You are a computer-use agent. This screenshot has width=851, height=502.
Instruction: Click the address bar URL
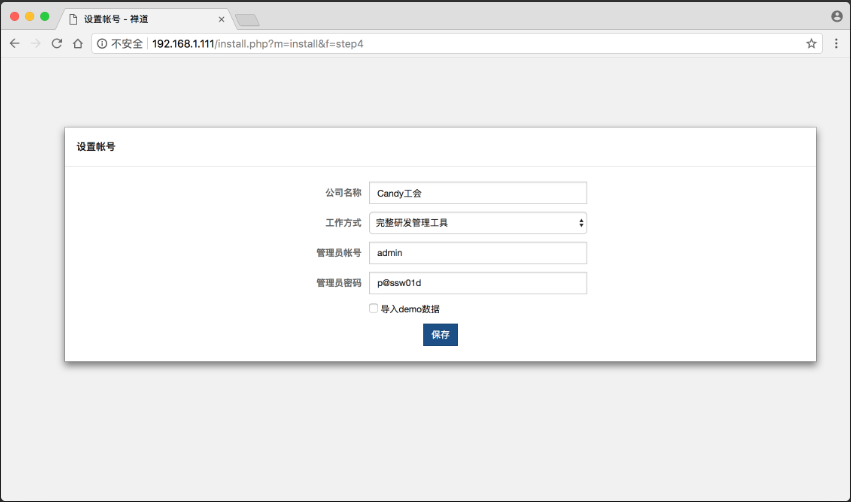pyautogui.click(x=258, y=43)
